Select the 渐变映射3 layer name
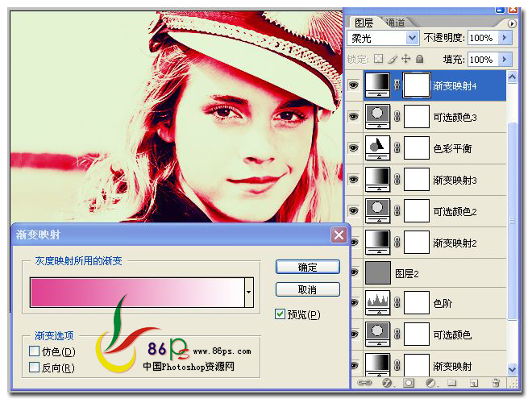 455,180
